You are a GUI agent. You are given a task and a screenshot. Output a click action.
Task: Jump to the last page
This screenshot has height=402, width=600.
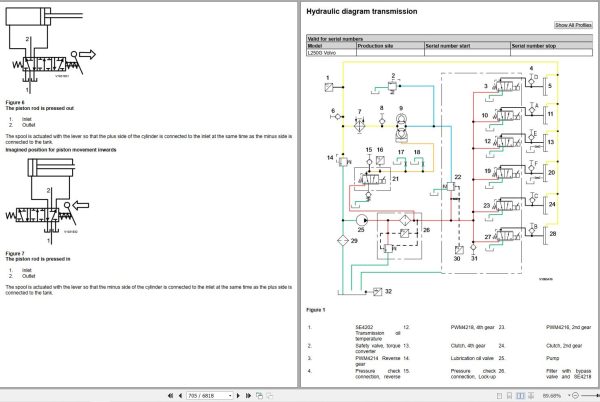click(x=248, y=395)
